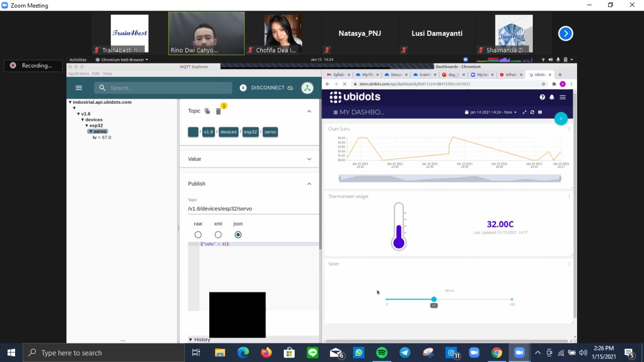Image resolution: width=644 pixels, height=362 pixels.
Task: Collapse the Publish section
Action: (309, 184)
